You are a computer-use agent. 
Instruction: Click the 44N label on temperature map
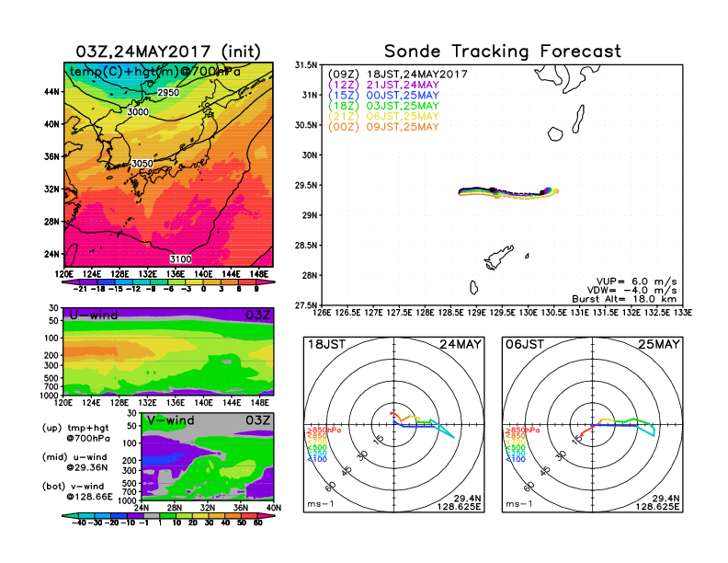click(x=52, y=91)
